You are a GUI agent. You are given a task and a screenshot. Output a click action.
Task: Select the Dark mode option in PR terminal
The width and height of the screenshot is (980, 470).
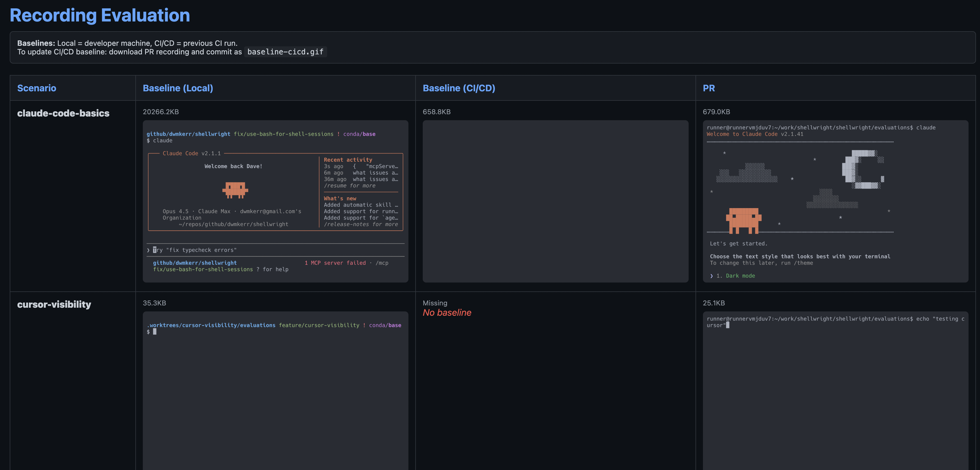[x=740, y=276]
